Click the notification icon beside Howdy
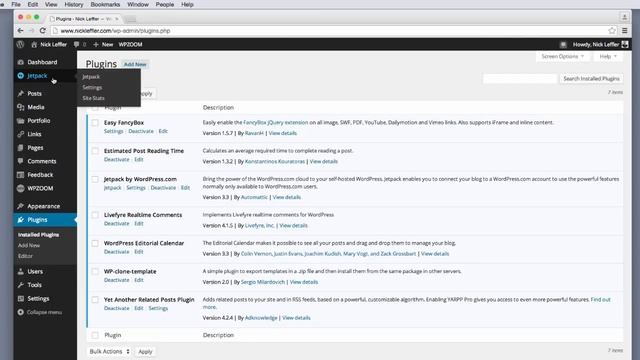Viewport: 640px width, 360px height. click(563, 44)
